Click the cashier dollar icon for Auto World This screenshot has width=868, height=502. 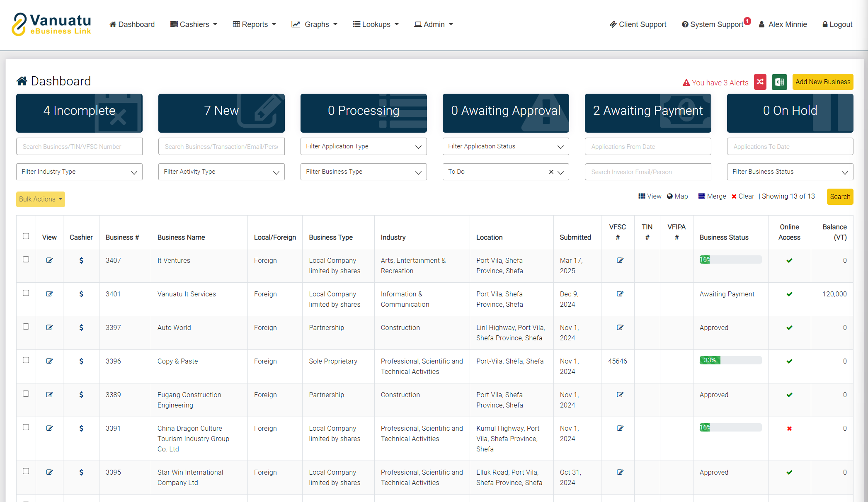pyautogui.click(x=81, y=327)
